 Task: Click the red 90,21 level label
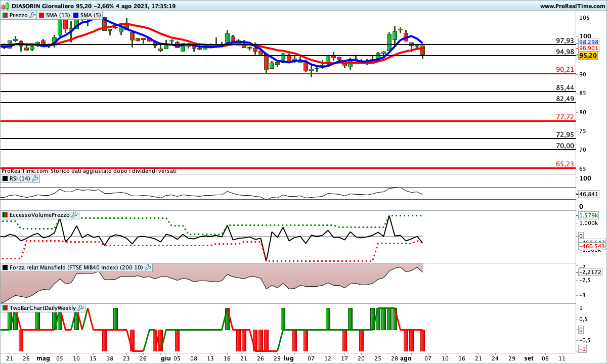click(x=565, y=69)
